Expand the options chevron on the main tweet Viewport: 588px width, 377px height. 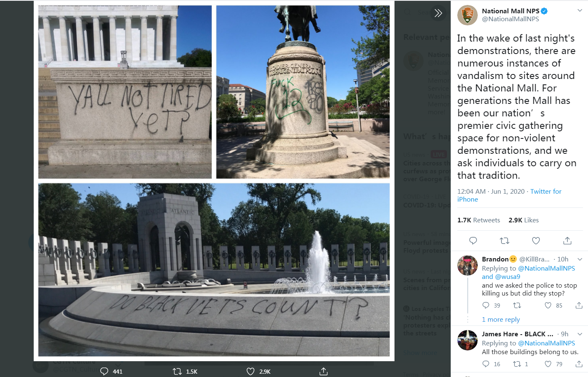point(580,10)
